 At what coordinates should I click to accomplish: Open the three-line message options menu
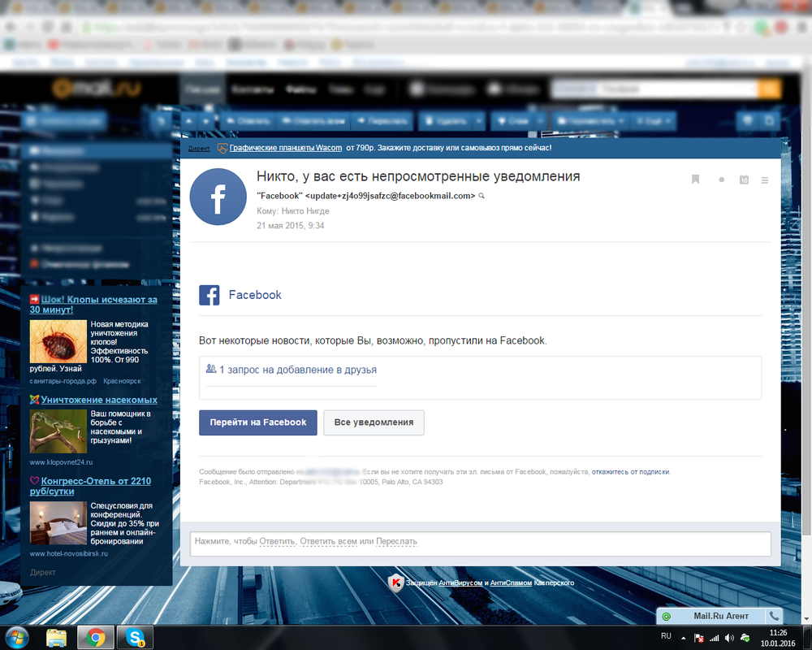tap(765, 180)
